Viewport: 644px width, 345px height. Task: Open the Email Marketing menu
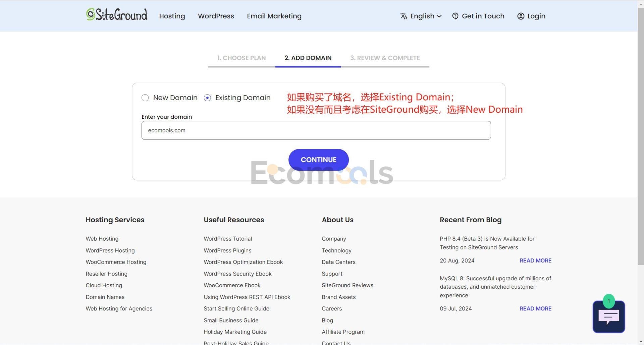(x=274, y=16)
